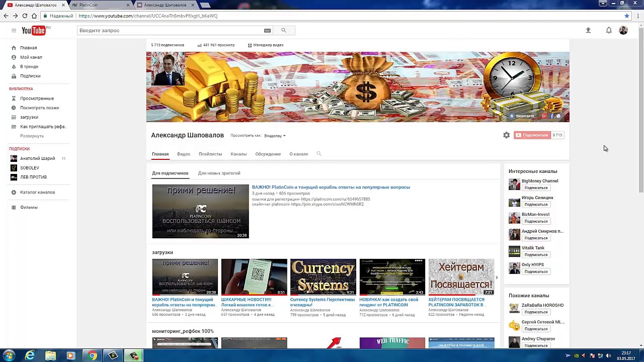Switch to the Каналы tab
The image size is (644, 362).
238,154
